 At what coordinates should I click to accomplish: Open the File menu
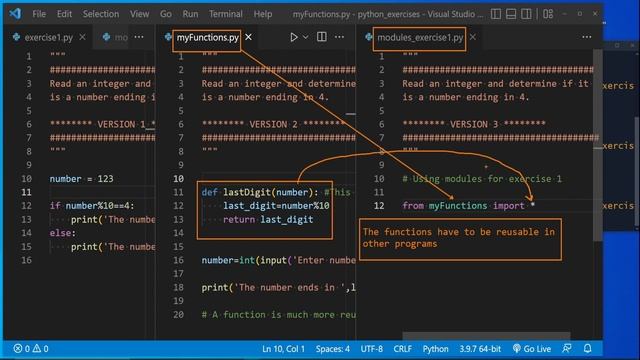pos(39,14)
